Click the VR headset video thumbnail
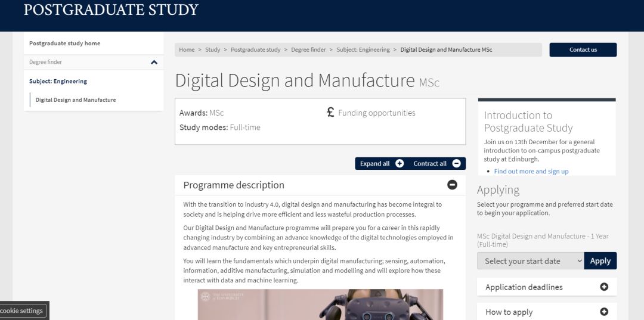Image resolution: width=644 pixels, height=320 pixels. [320, 305]
